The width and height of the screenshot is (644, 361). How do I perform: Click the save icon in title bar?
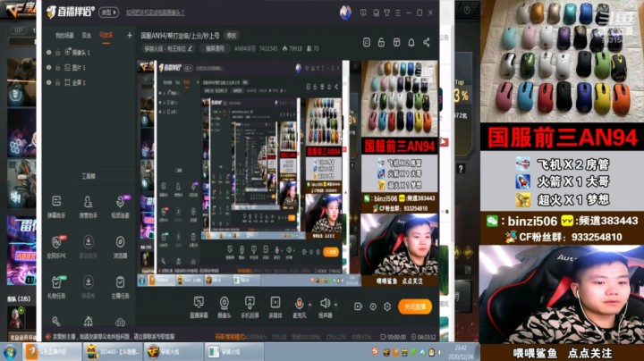[376, 13]
